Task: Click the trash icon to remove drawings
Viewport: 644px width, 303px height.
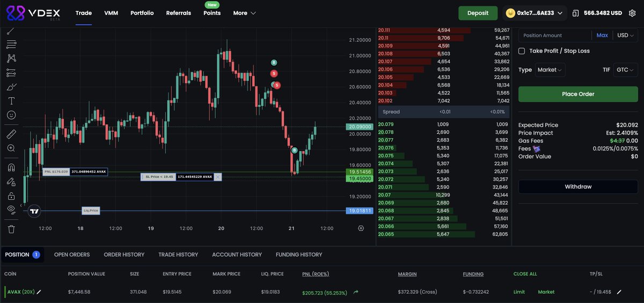Action: (x=11, y=229)
